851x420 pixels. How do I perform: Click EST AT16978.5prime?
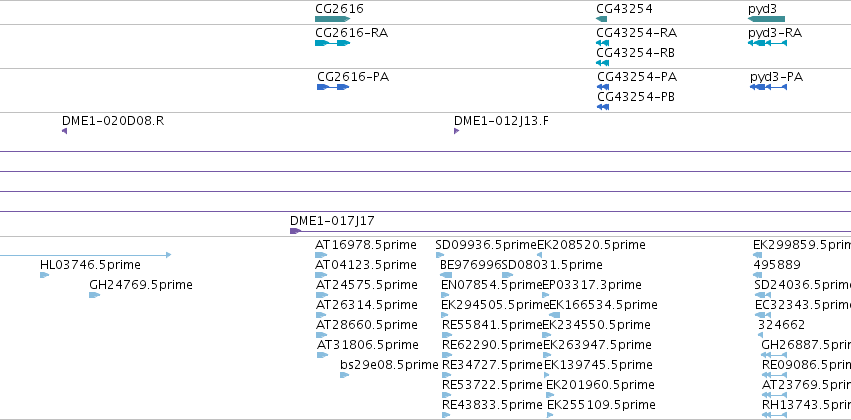[366, 245]
